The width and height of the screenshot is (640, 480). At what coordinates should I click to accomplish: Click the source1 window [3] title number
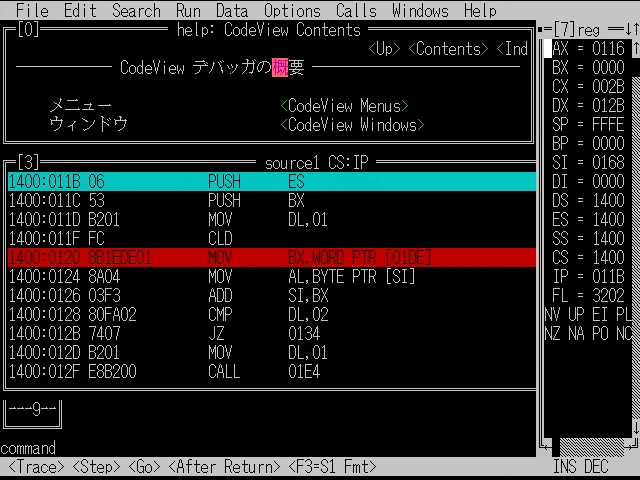click(28, 162)
